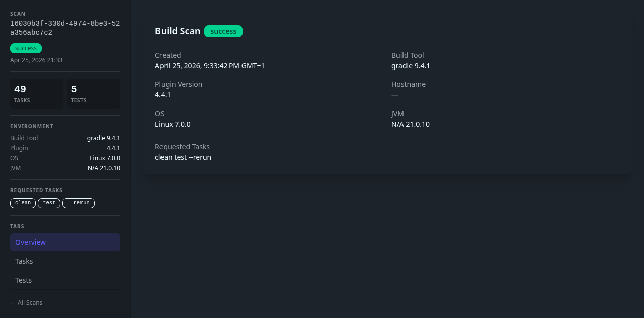Switch to the Tests tab

pyautogui.click(x=23, y=280)
